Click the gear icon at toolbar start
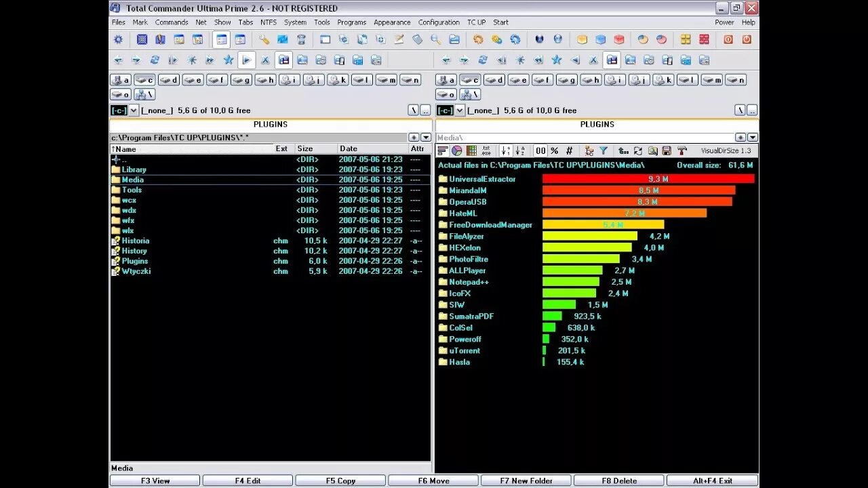 119,40
